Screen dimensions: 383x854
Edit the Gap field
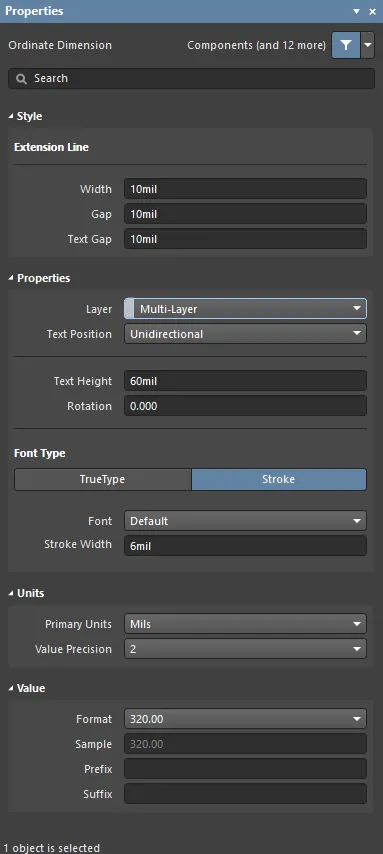(245, 214)
